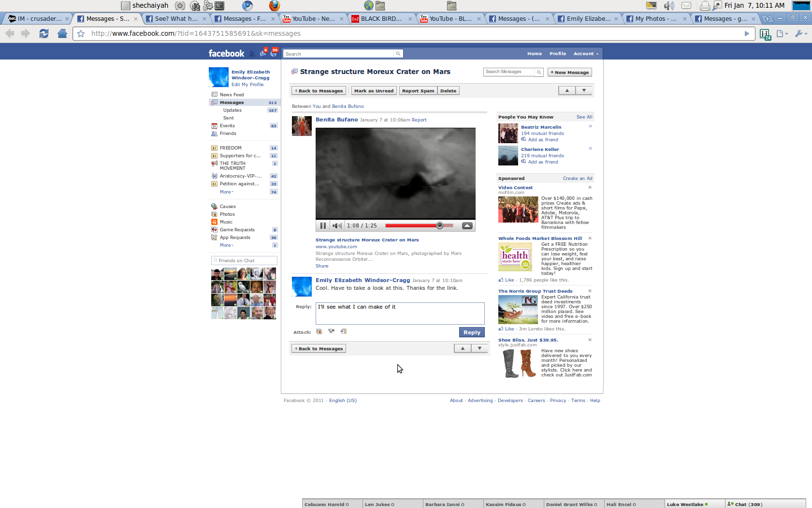Viewport: 812px width, 508px height.
Task: Open the wrench settings menu
Action: [801, 33]
